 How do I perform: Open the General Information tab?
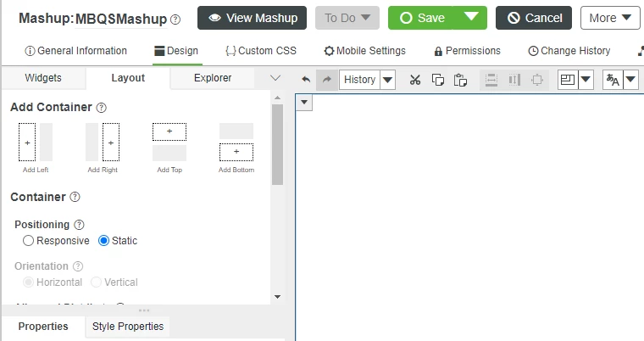(76, 51)
